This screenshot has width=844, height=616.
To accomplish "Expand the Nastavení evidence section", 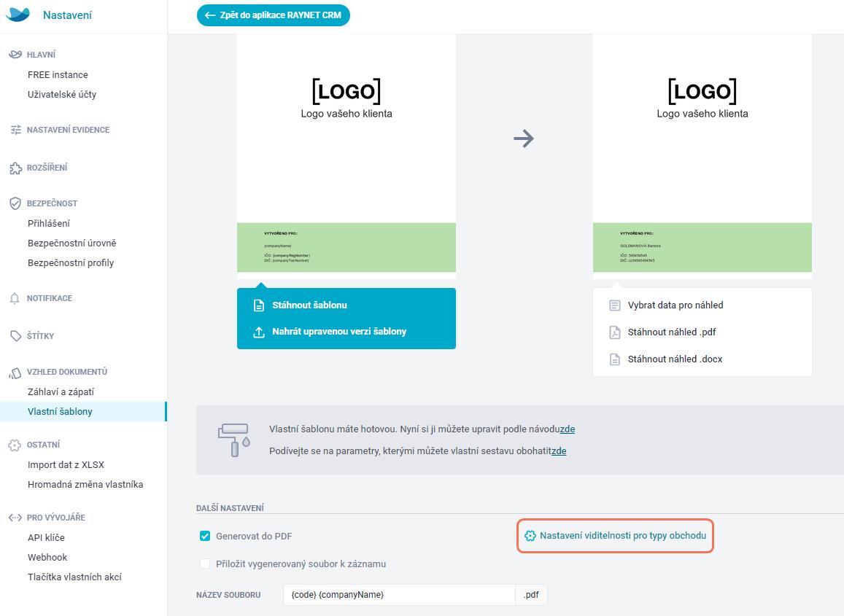I will pyautogui.click(x=68, y=130).
